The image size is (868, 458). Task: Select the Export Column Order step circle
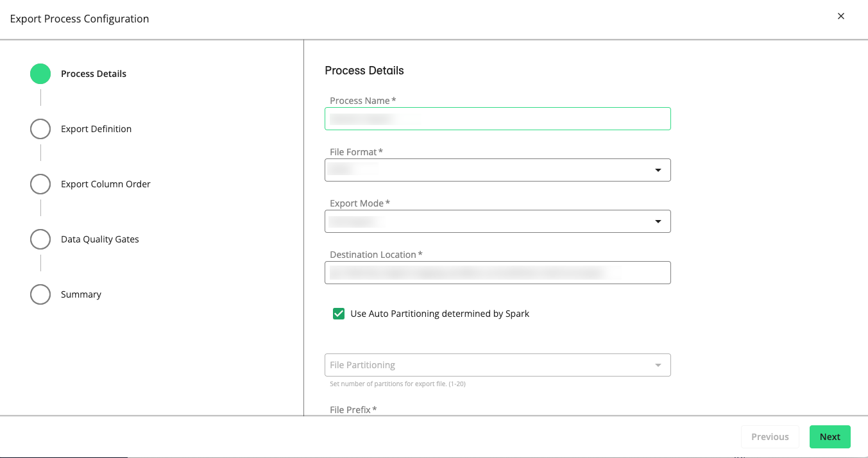click(40, 183)
